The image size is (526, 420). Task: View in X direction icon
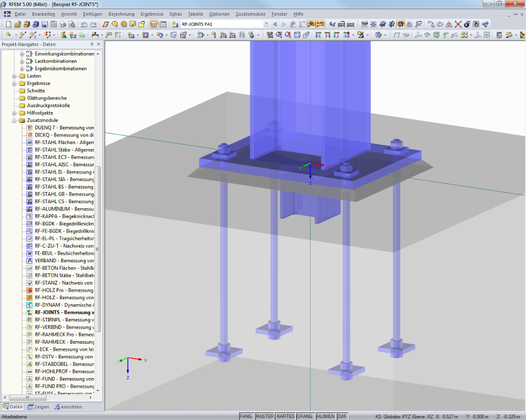click(318, 35)
